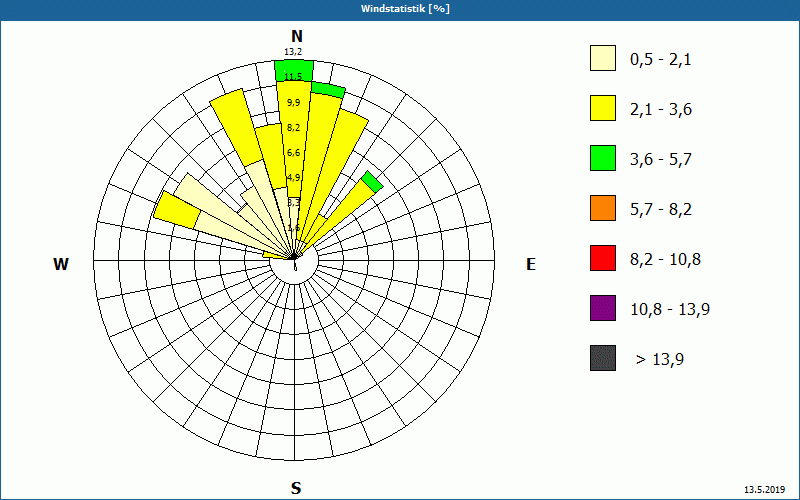Click the 4,9 ring scale value
Viewport: 800px width, 500px height.
click(x=293, y=178)
